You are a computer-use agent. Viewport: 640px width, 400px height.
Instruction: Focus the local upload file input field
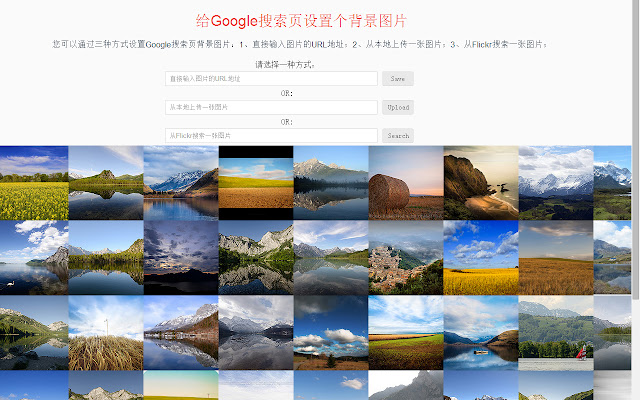pos(271,107)
